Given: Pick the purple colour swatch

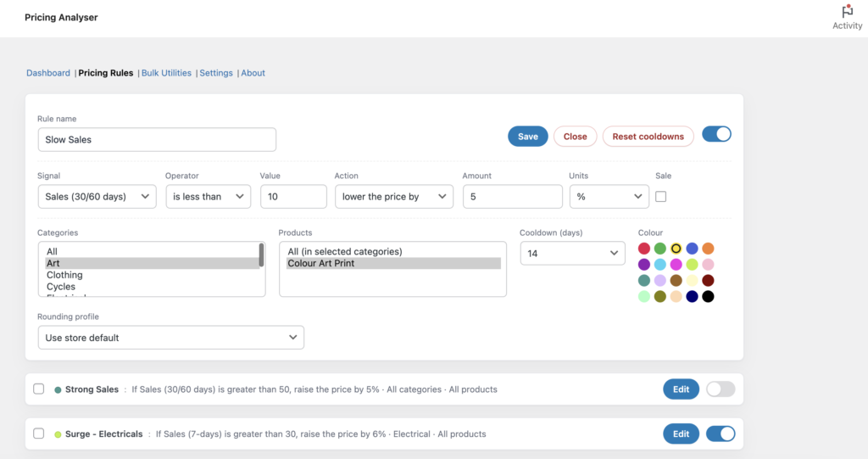Looking at the screenshot, I should point(644,265).
